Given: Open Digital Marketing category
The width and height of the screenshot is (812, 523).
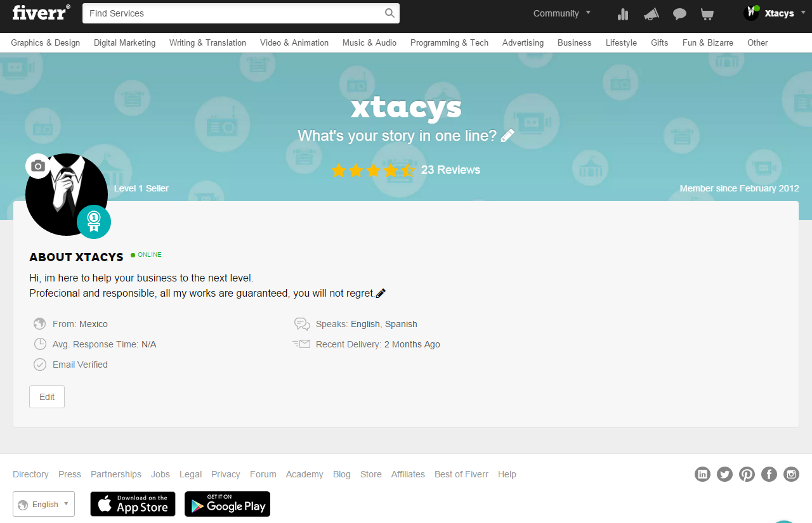Looking at the screenshot, I should tap(124, 43).
